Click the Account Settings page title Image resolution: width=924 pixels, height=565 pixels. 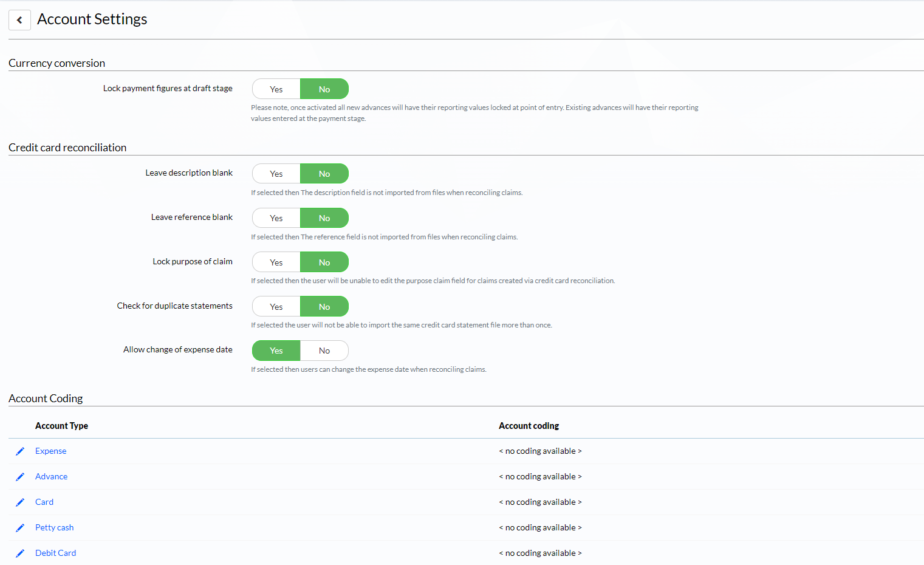(x=92, y=19)
